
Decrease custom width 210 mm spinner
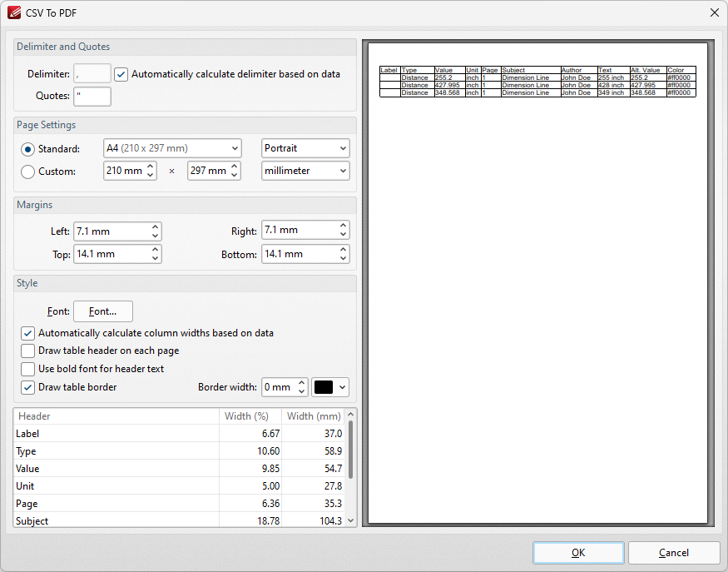tap(151, 175)
